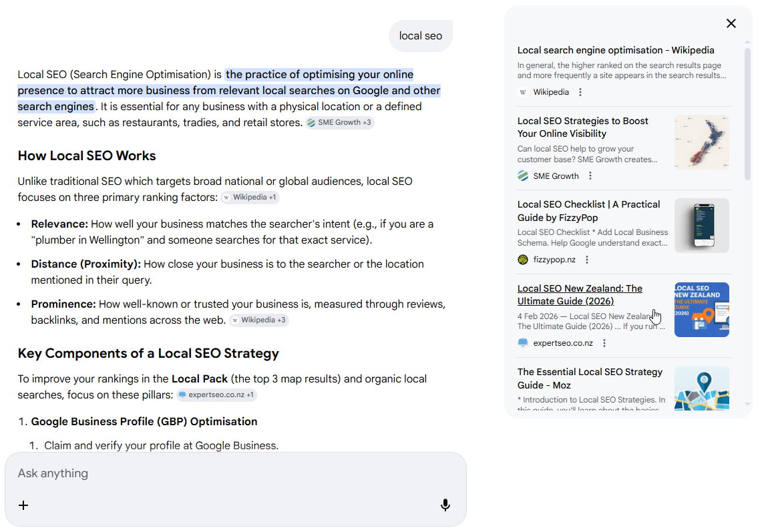
Task: Open Local SEO New Zealand Ultimate Guide link
Action: 580,294
